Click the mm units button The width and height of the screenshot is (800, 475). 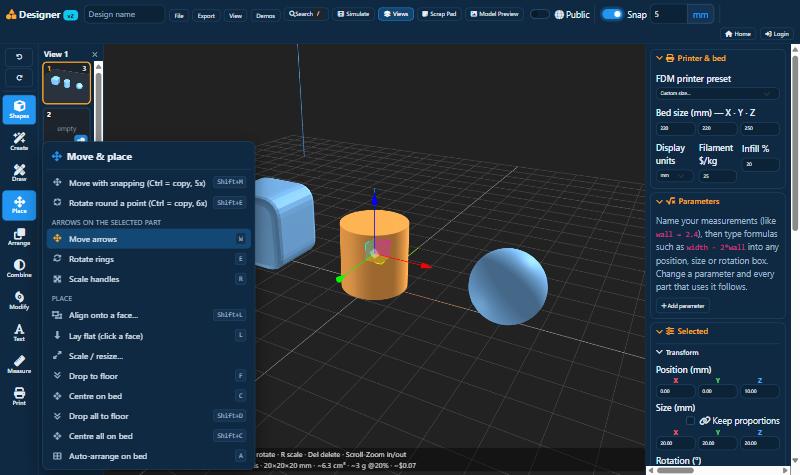pyautogui.click(x=700, y=14)
